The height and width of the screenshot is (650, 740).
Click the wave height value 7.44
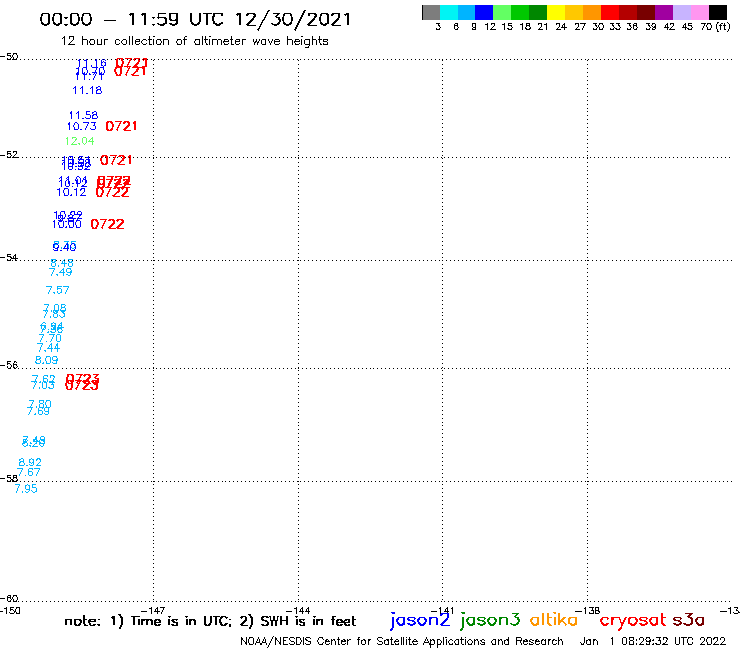48,348
